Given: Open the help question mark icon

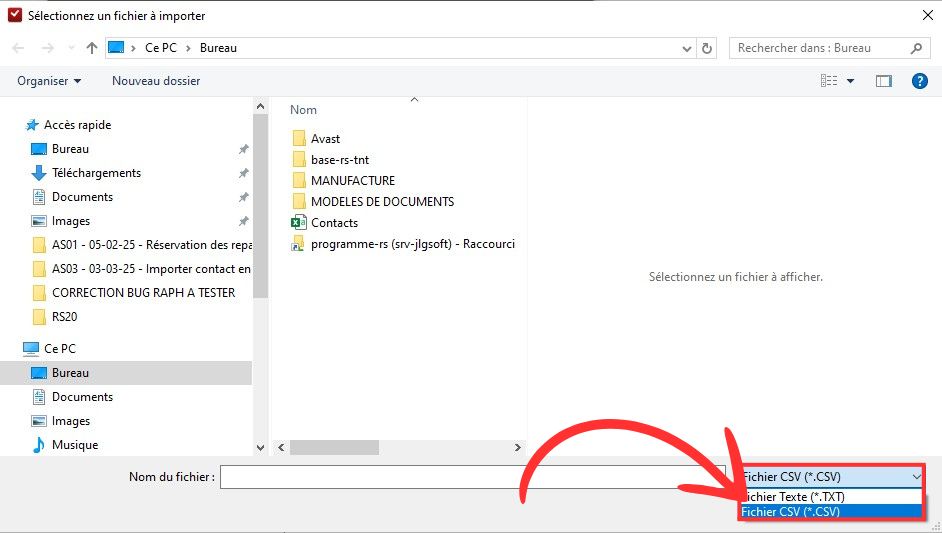Looking at the screenshot, I should tap(919, 81).
